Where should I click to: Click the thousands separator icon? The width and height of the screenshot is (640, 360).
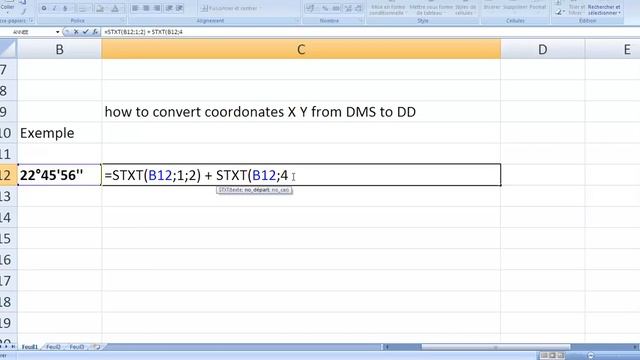point(336,8)
